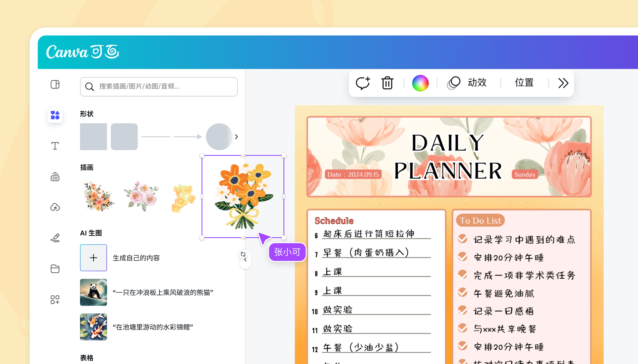Click 生成自己的内容 label

coord(136,258)
